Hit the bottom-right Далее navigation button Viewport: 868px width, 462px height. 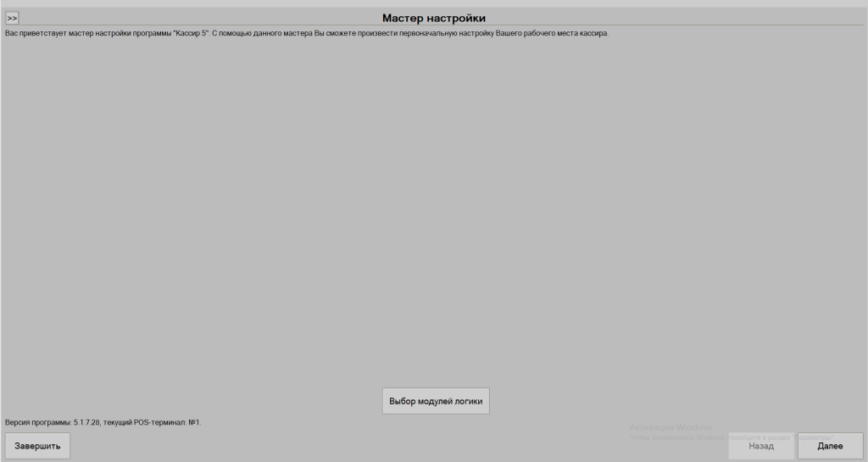point(830,446)
